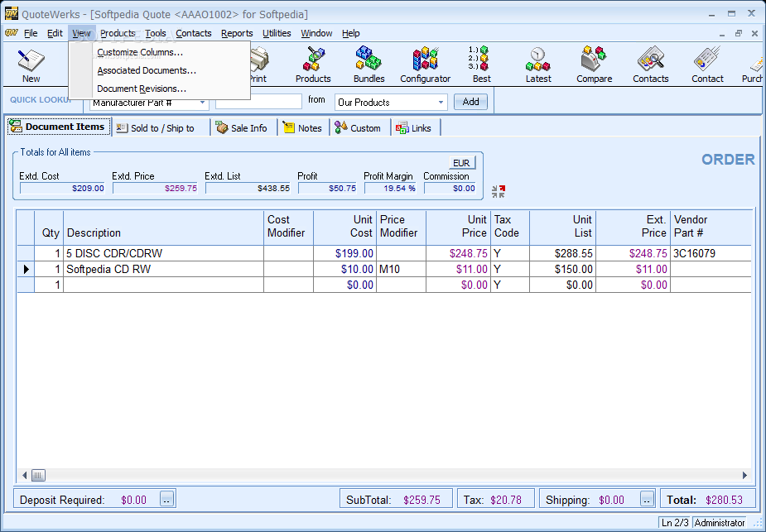
Task: Click the Price Modifier column header
Action: click(401, 228)
